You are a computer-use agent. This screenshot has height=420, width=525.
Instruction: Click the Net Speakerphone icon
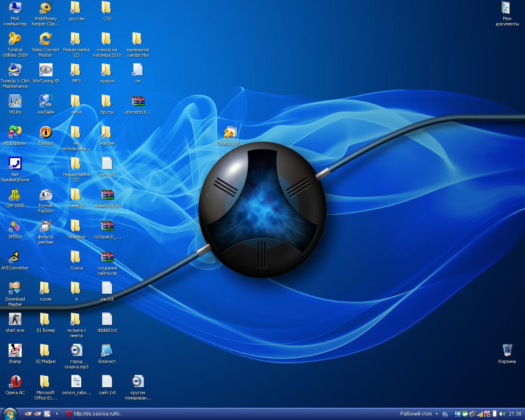15,164
